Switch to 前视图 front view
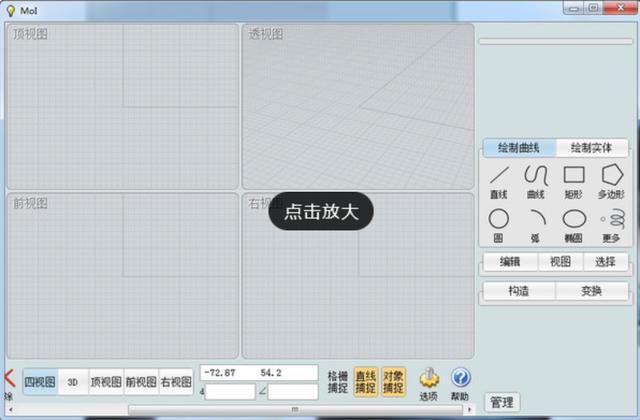The height and width of the screenshot is (420, 640). (141, 382)
